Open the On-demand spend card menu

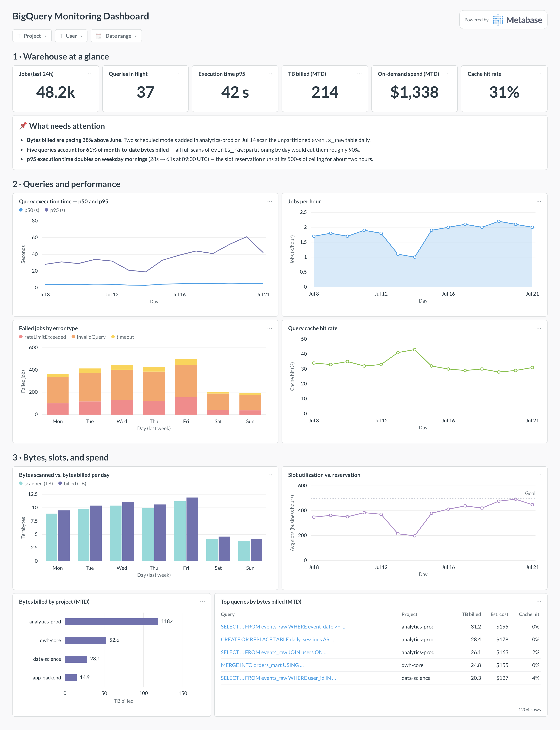coord(449,74)
